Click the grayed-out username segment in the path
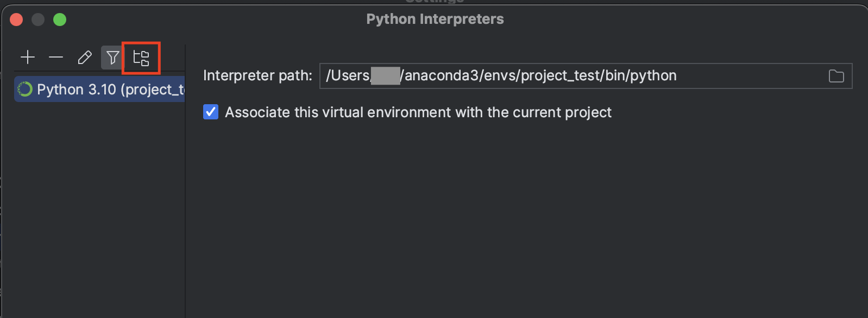The image size is (868, 318). coord(386,75)
